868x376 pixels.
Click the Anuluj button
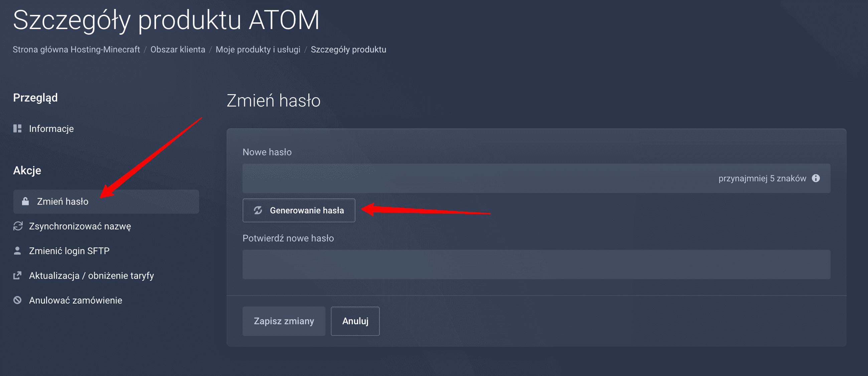click(x=355, y=321)
